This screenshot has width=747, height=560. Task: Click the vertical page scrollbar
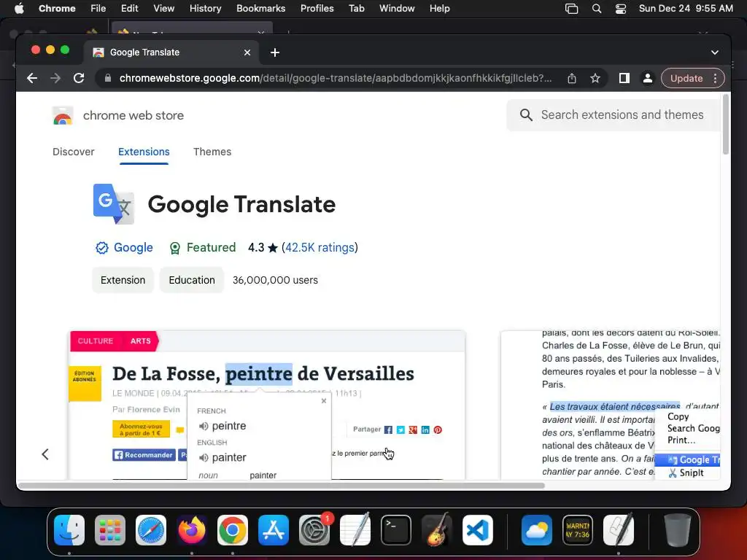coord(726,125)
